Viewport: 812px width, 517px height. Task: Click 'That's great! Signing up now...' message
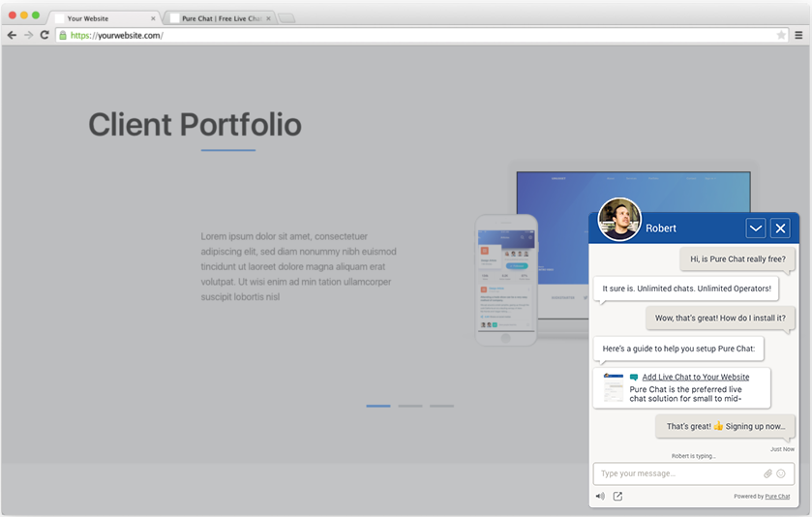725,426
